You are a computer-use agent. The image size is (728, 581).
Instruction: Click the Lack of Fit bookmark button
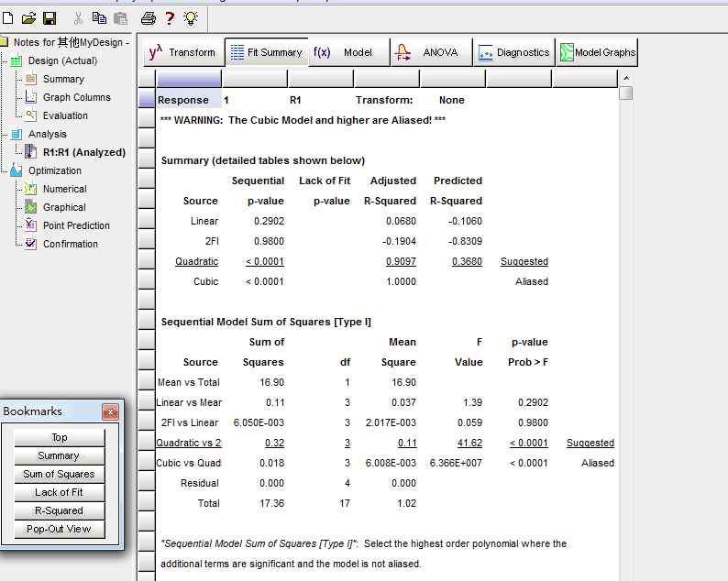pos(60,492)
